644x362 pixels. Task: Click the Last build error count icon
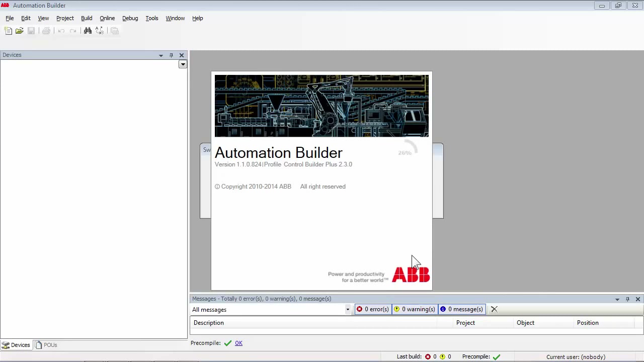[428, 357]
